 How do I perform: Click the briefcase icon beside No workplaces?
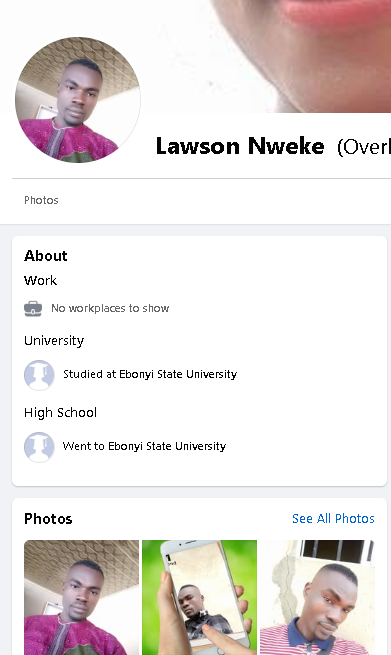click(x=33, y=309)
